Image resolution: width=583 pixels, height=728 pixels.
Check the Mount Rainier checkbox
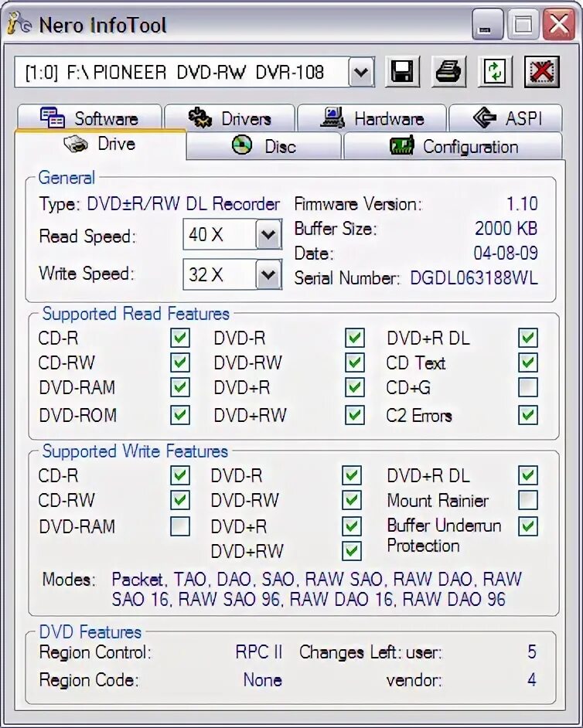528,500
